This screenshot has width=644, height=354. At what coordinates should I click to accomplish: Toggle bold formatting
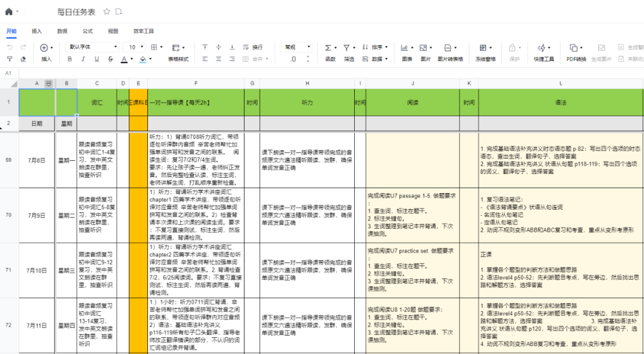click(x=69, y=59)
